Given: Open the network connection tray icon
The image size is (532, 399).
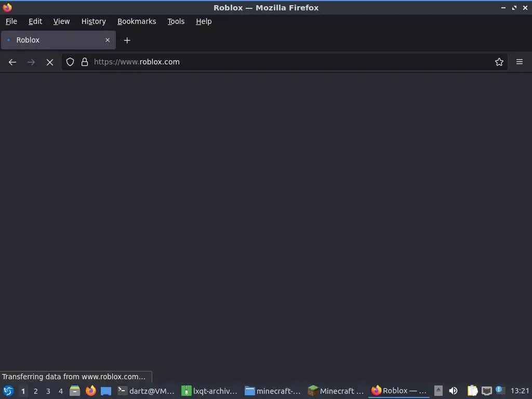Looking at the screenshot, I should [486, 391].
